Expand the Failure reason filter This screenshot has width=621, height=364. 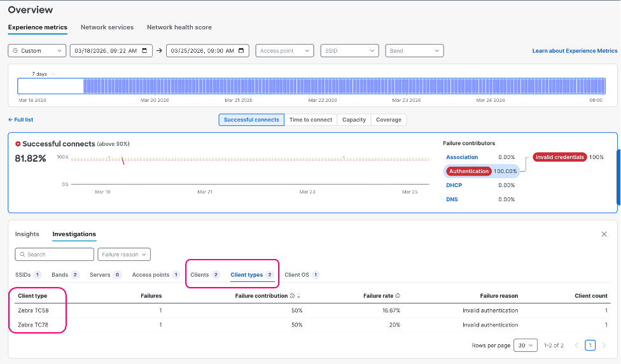[x=124, y=255]
